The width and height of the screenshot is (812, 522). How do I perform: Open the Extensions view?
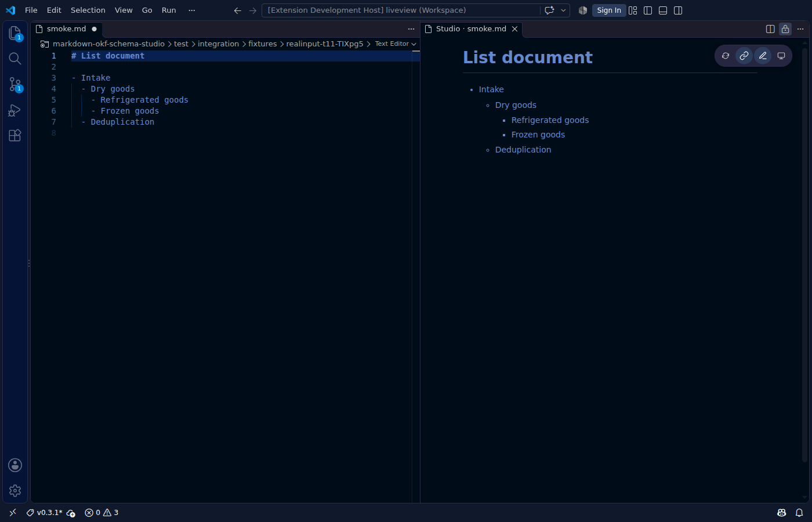click(15, 135)
